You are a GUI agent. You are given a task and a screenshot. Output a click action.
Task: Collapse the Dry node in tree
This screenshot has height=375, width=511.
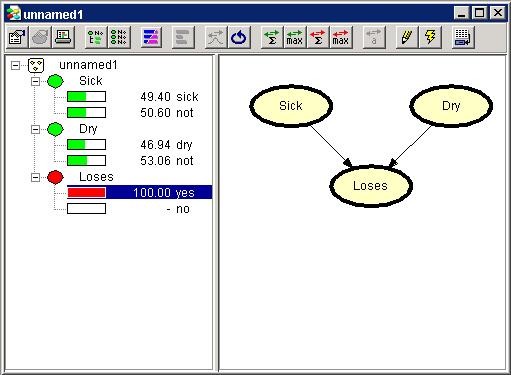coord(35,129)
